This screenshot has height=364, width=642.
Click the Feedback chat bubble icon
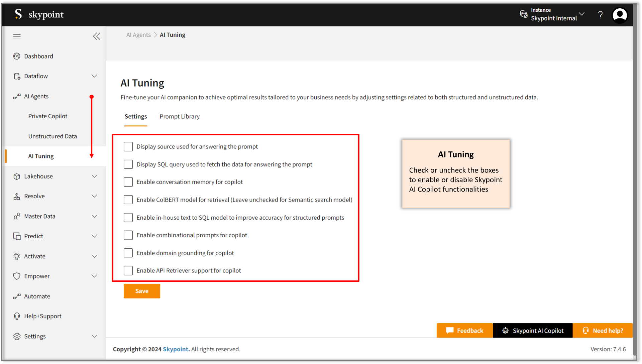click(450, 331)
